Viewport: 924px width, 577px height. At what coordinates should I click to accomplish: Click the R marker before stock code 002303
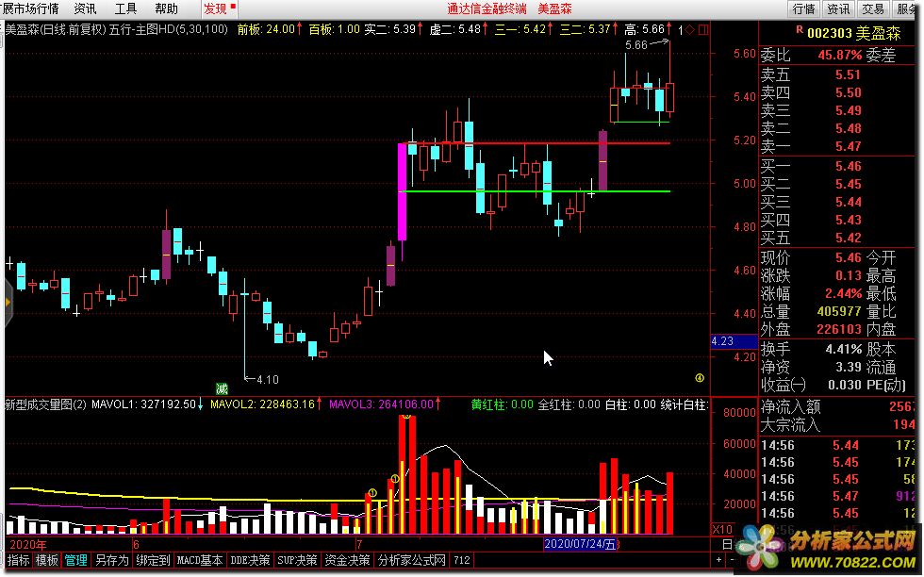click(x=800, y=29)
